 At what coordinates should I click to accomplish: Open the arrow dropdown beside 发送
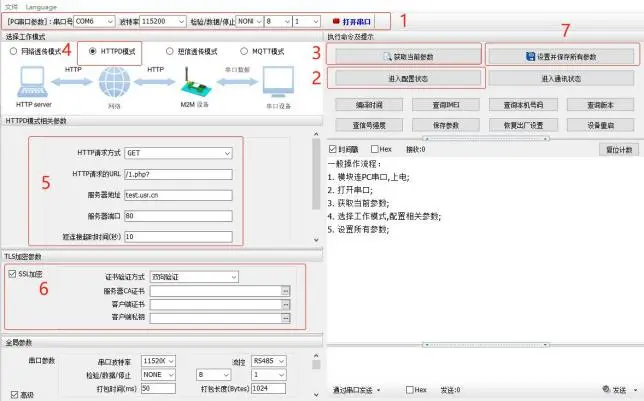tap(635, 389)
